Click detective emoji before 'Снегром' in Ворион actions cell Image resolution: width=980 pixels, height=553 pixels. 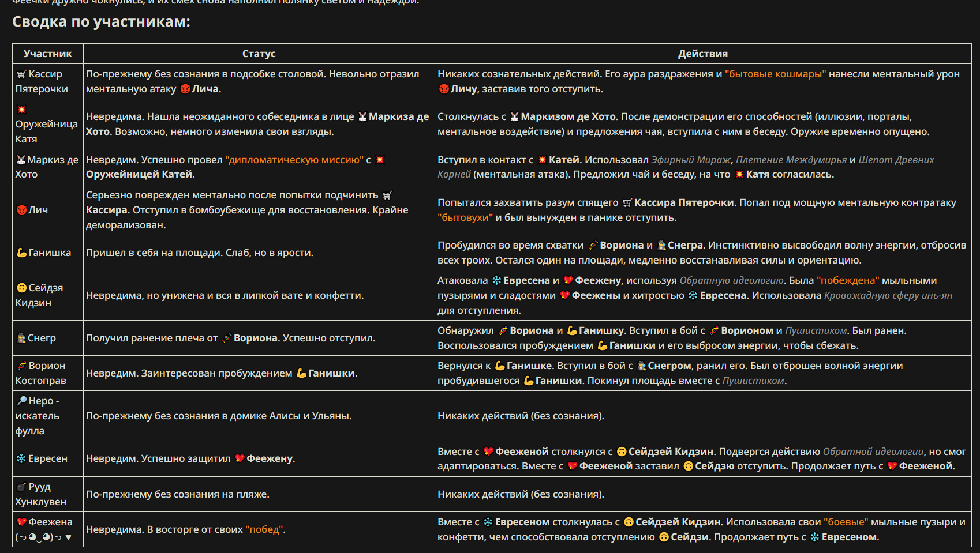(642, 366)
